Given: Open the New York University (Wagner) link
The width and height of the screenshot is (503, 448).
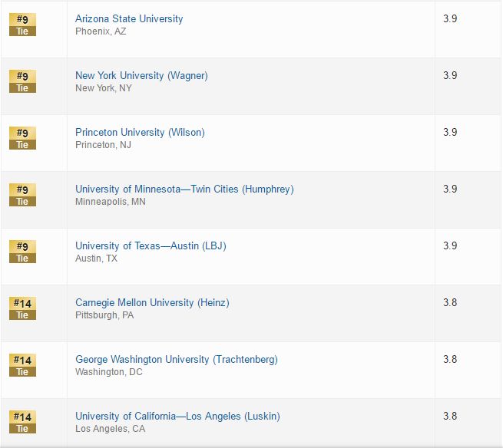Looking at the screenshot, I should (141, 75).
